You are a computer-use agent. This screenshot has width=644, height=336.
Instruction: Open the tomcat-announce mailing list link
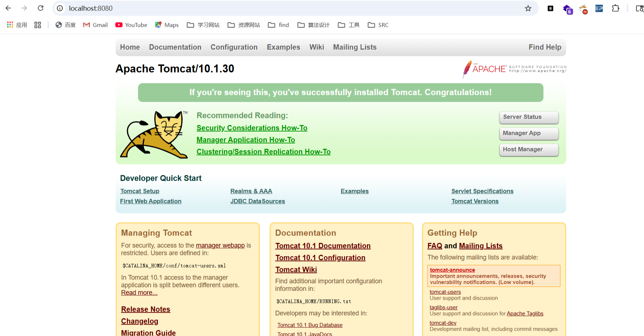[x=452, y=270]
